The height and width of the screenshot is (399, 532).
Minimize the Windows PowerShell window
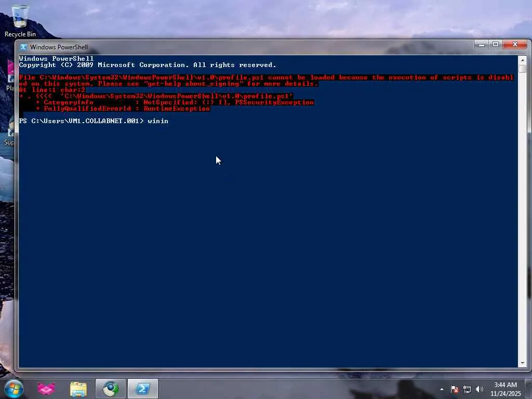point(481,45)
